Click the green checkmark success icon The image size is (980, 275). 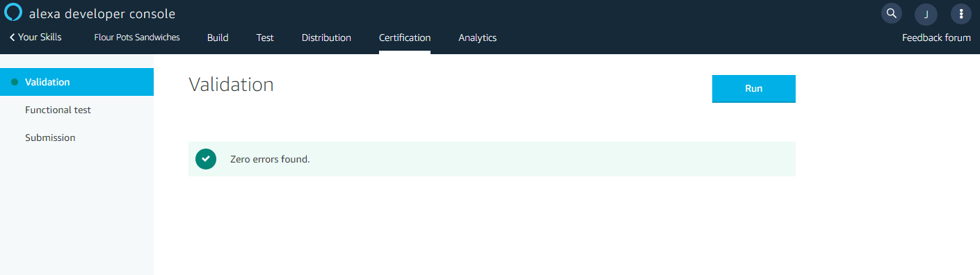tap(205, 159)
